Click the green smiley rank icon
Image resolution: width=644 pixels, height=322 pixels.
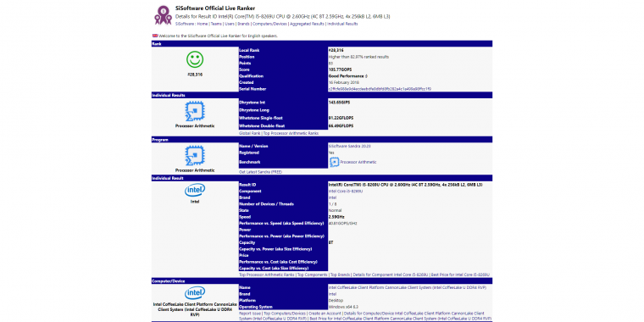pos(195,59)
